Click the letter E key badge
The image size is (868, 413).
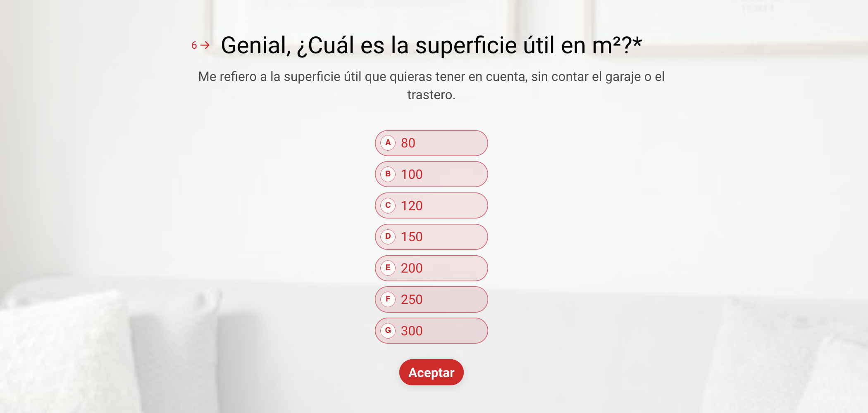(388, 268)
